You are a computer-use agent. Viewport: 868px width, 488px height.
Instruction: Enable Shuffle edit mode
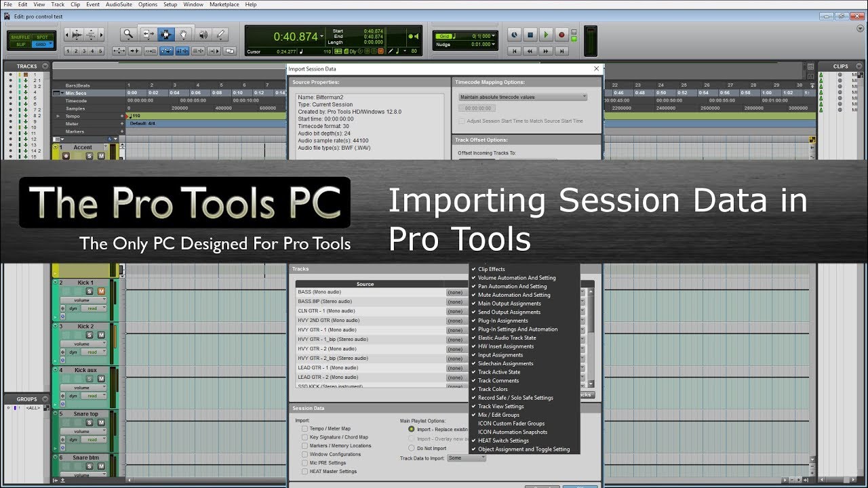(21, 37)
